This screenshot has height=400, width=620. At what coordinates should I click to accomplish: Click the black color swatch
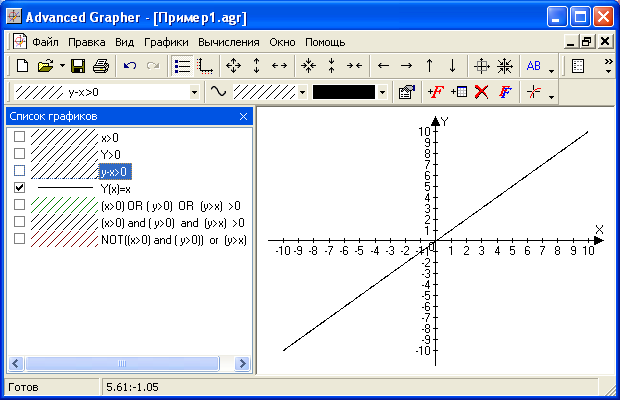coord(344,92)
